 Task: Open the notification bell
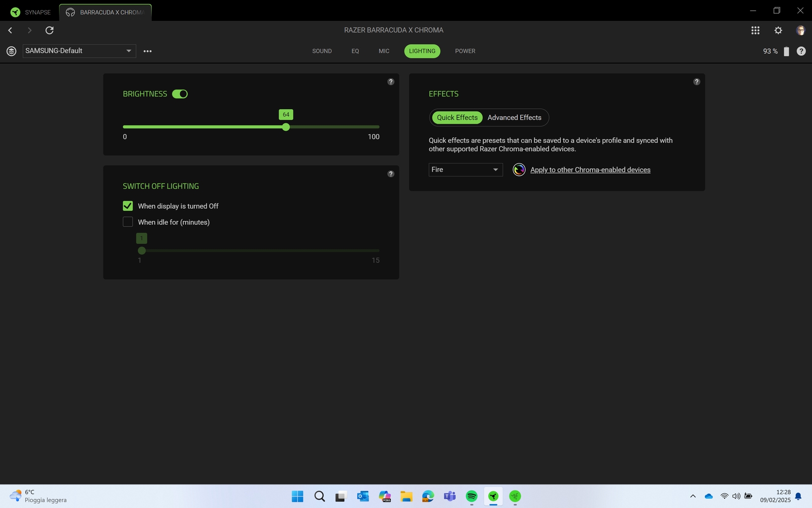pyautogui.click(x=798, y=496)
